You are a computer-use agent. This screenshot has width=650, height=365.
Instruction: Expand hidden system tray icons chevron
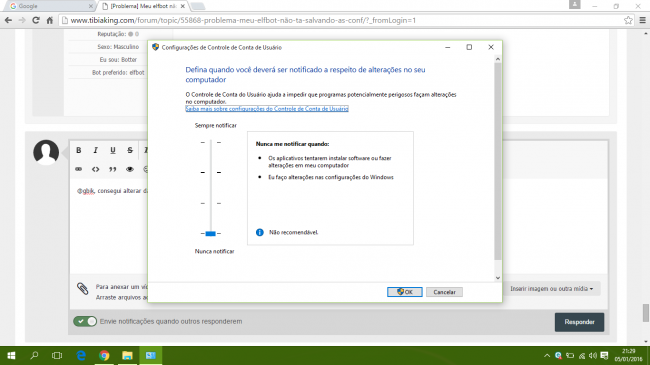(547, 355)
